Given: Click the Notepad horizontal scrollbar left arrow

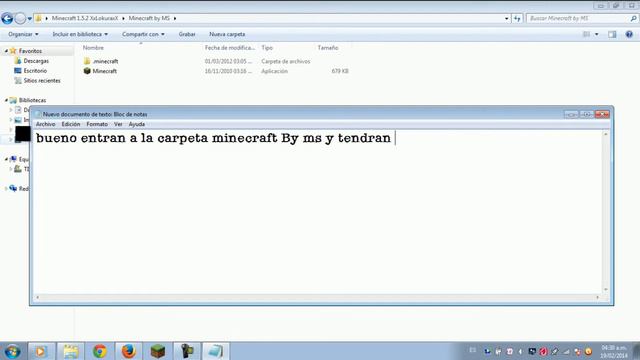Looking at the screenshot, I should [37, 297].
